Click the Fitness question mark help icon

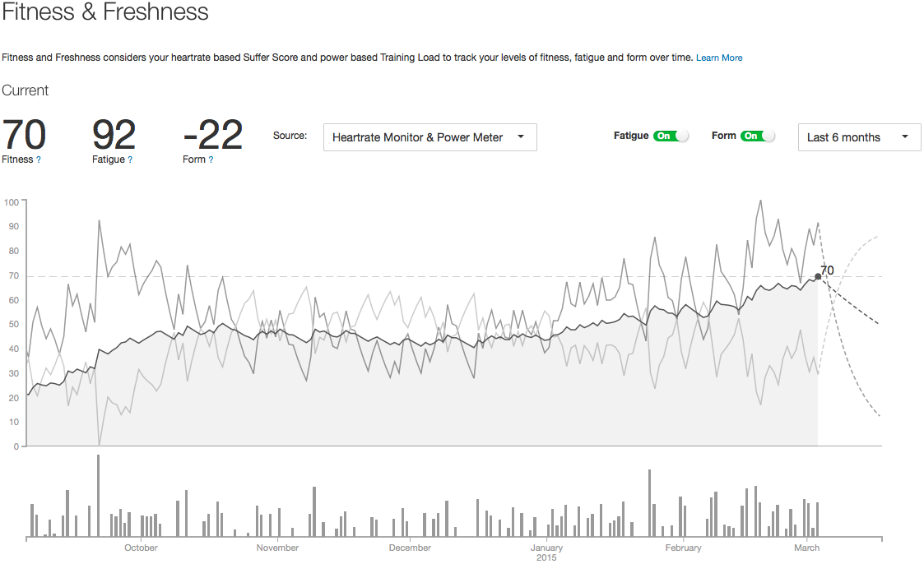click(39, 159)
